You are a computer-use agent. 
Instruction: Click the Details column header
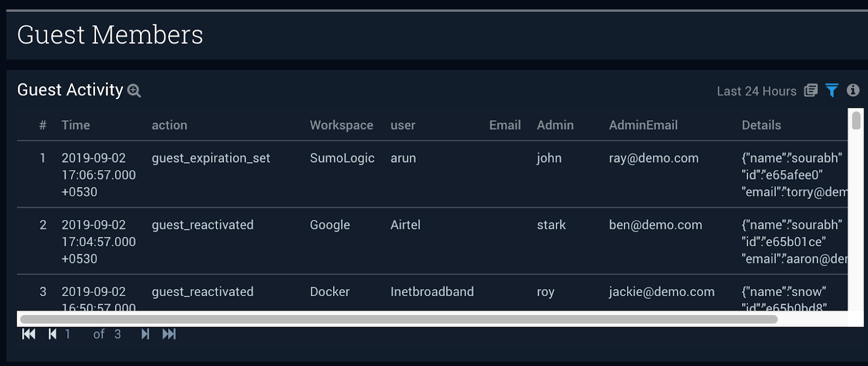point(761,125)
